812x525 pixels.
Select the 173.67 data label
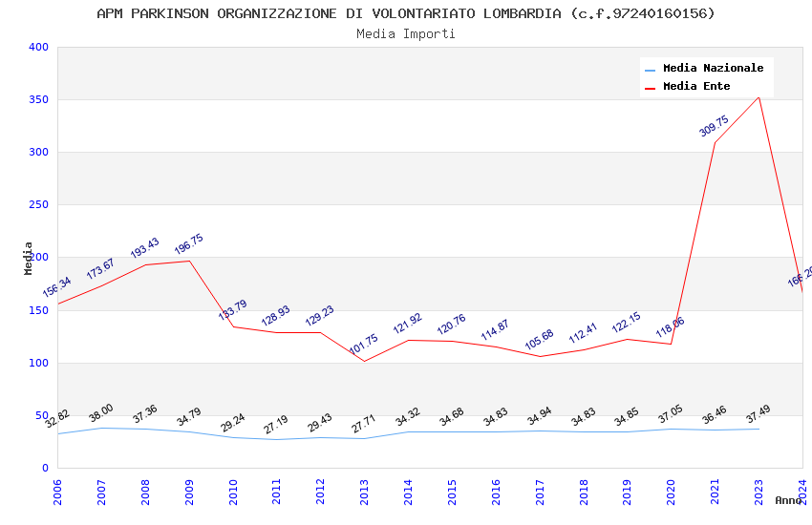tap(100, 269)
